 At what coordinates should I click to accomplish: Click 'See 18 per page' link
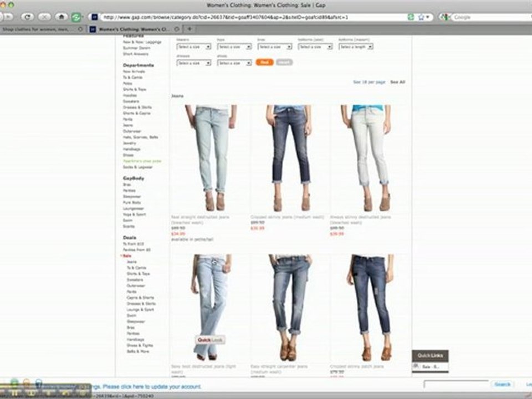pyautogui.click(x=369, y=82)
